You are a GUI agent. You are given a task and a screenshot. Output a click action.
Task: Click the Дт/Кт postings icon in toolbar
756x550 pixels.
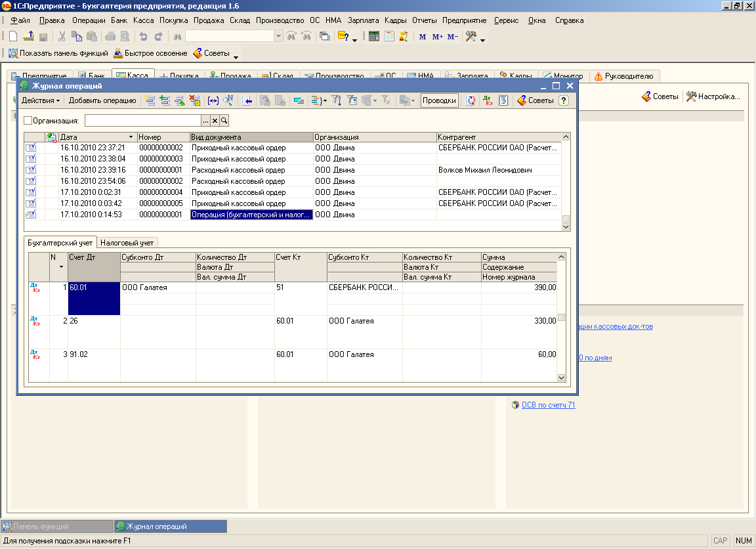click(488, 100)
